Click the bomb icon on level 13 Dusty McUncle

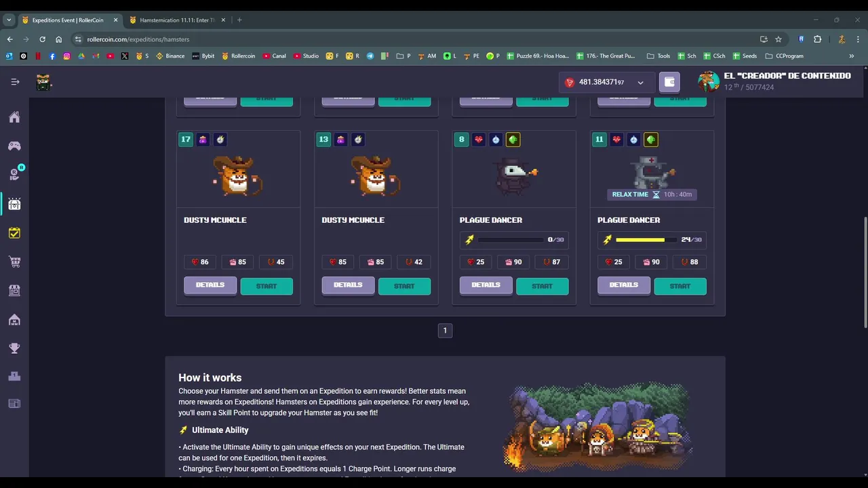coord(358,140)
